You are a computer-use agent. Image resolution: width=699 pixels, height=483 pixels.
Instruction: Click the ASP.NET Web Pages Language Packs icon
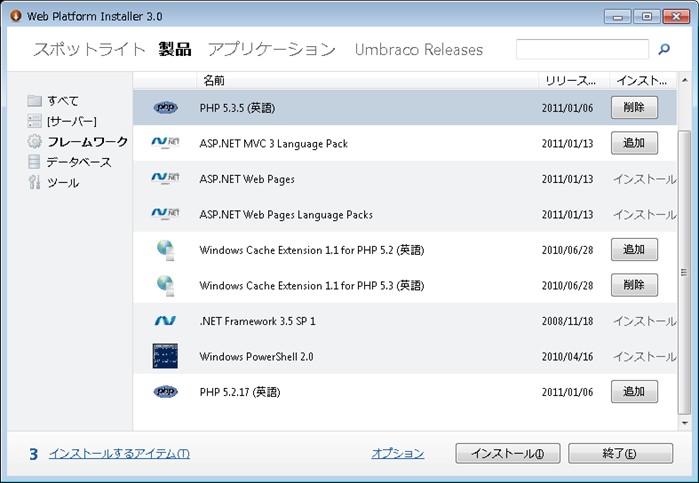click(x=165, y=214)
